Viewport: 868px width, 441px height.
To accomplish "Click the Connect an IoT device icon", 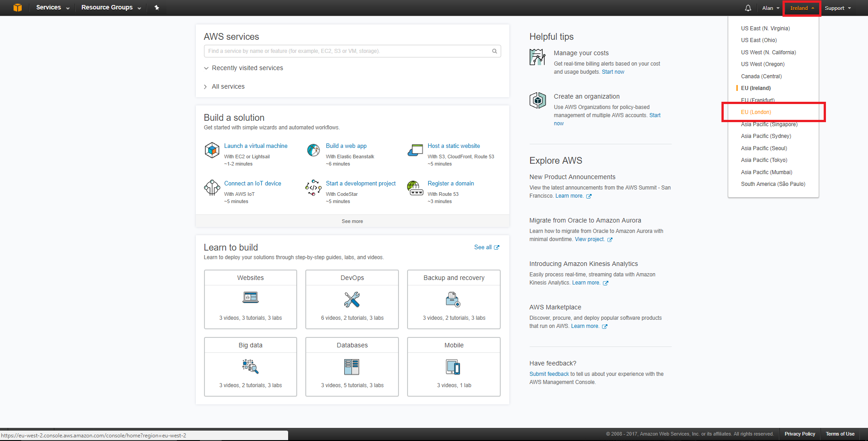I will (212, 187).
